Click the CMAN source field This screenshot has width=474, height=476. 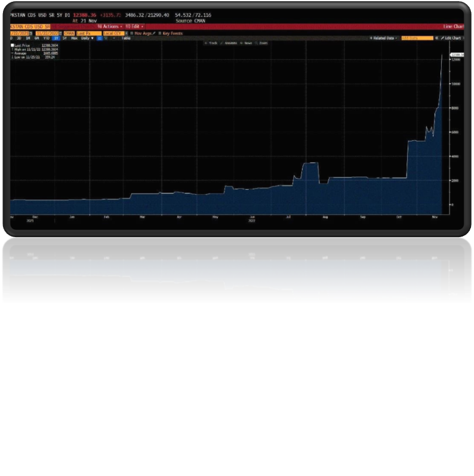(x=69, y=33)
